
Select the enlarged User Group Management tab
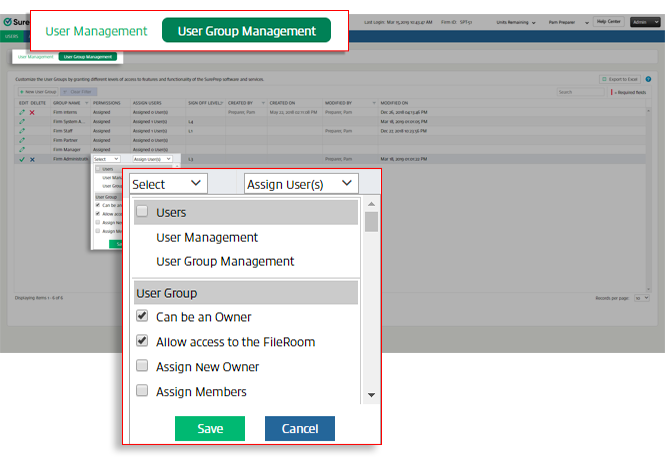point(246,31)
